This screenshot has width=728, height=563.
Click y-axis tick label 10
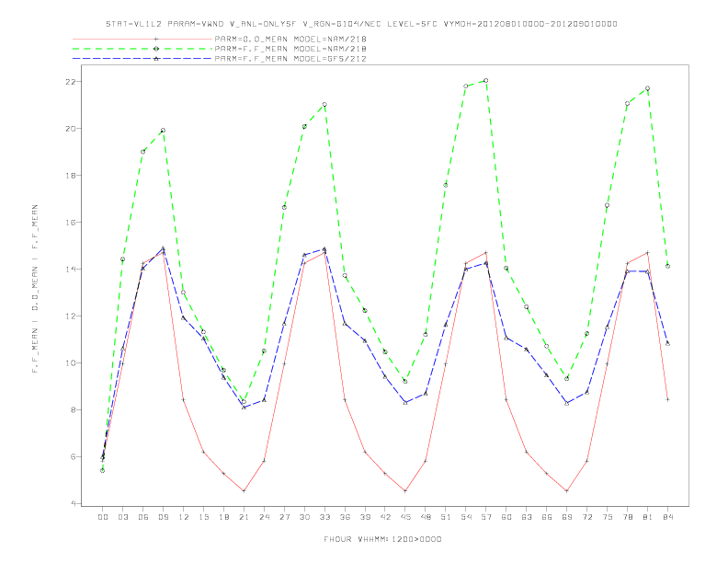(x=70, y=363)
